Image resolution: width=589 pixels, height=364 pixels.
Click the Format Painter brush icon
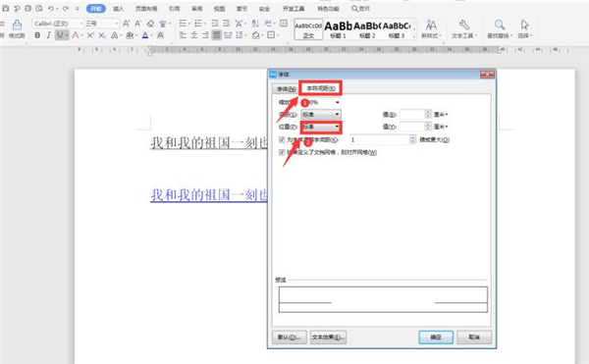click(x=17, y=26)
